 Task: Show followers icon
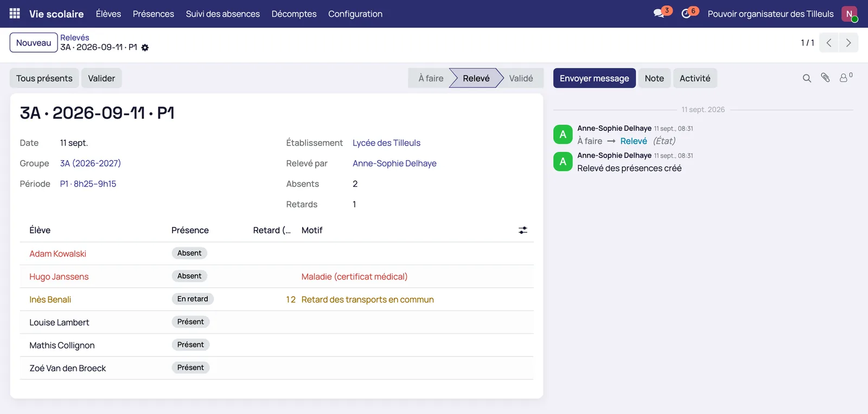click(846, 78)
